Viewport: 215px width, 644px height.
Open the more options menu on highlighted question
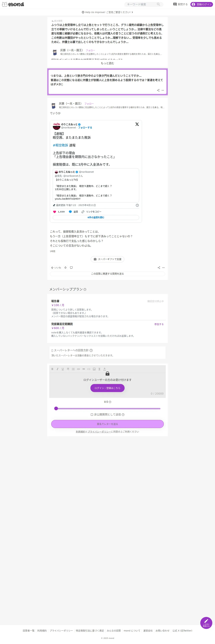click(163, 90)
